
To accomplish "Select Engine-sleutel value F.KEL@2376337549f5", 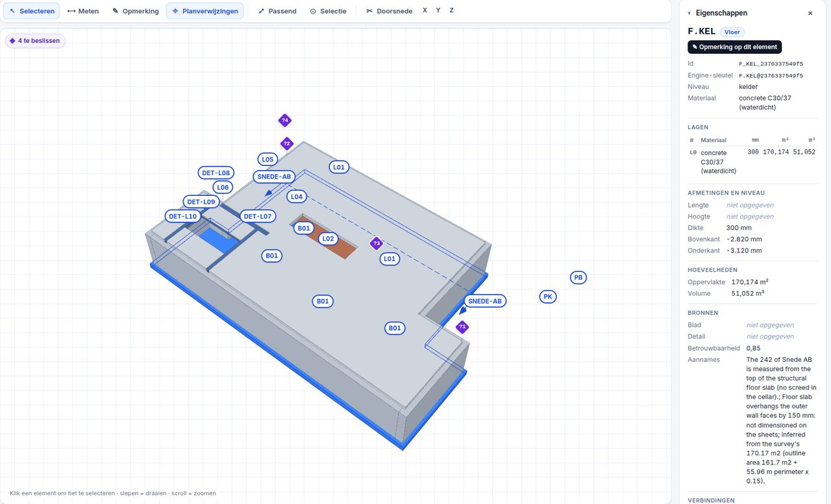I will [771, 76].
